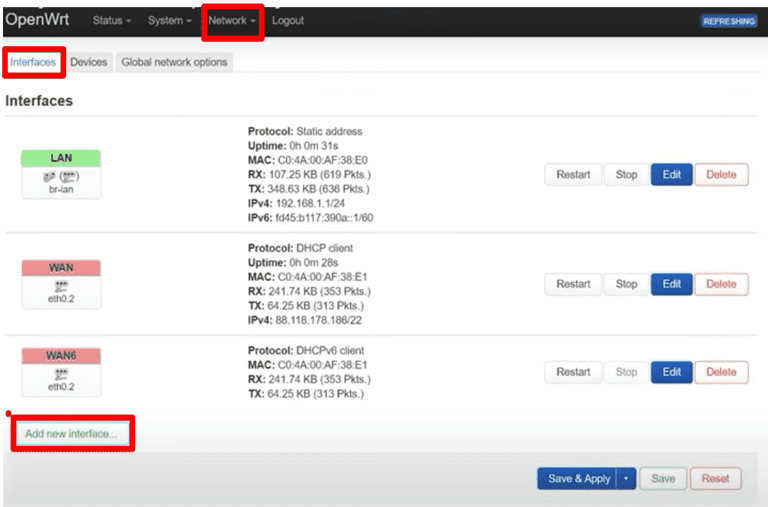The width and height of the screenshot is (768, 507).
Task: Click Logout in the top bar
Action: pyautogui.click(x=288, y=21)
